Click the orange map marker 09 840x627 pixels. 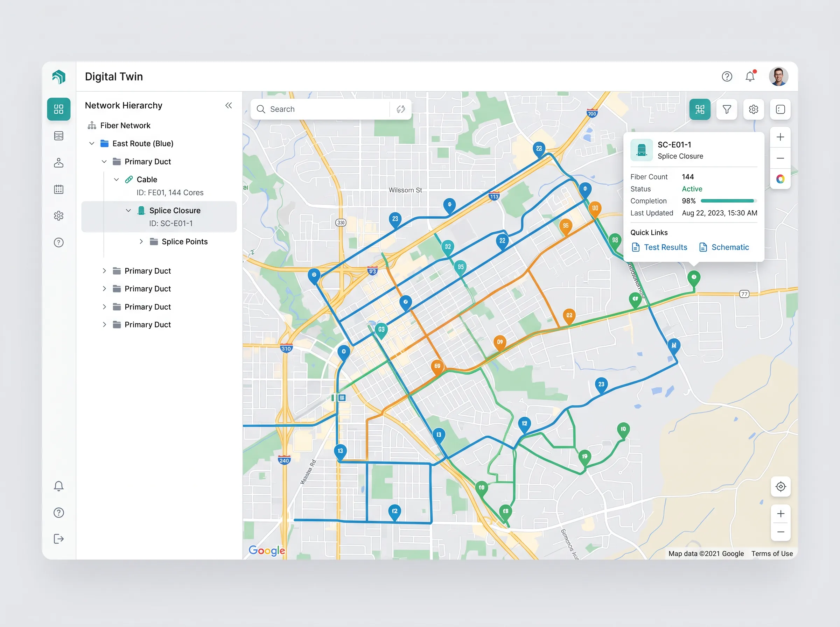point(500,343)
